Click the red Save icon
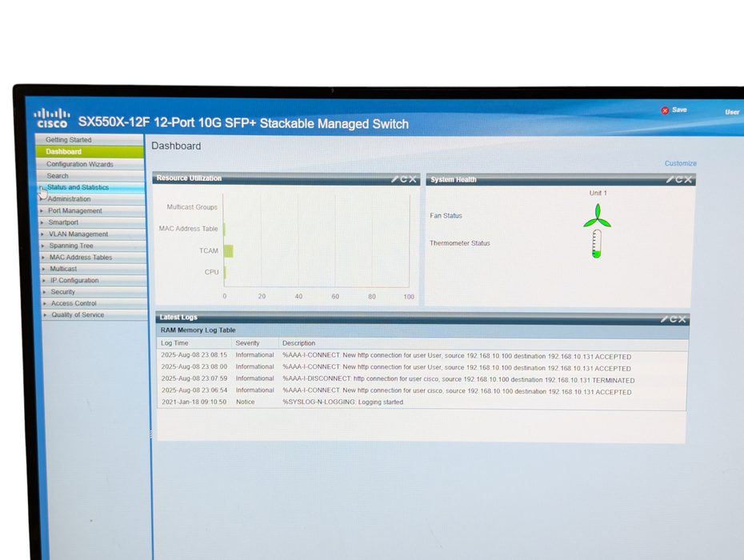This screenshot has height=560, width=744. tap(665, 110)
